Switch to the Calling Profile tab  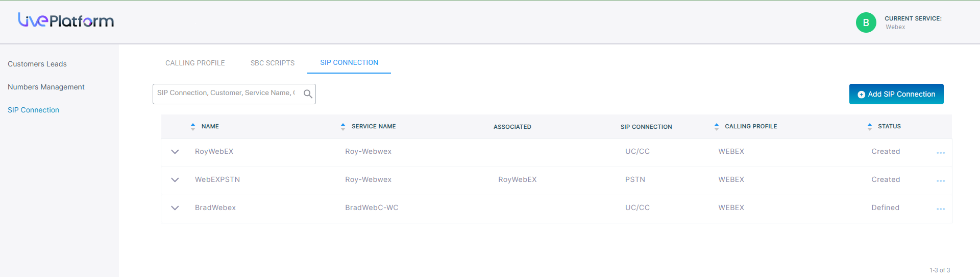coord(195,63)
